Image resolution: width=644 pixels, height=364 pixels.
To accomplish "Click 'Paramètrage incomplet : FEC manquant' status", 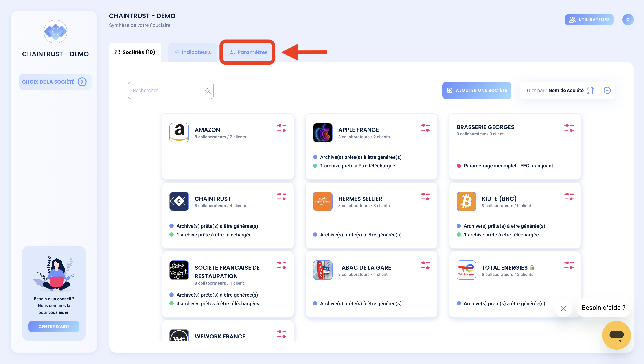I will coord(508,166).
